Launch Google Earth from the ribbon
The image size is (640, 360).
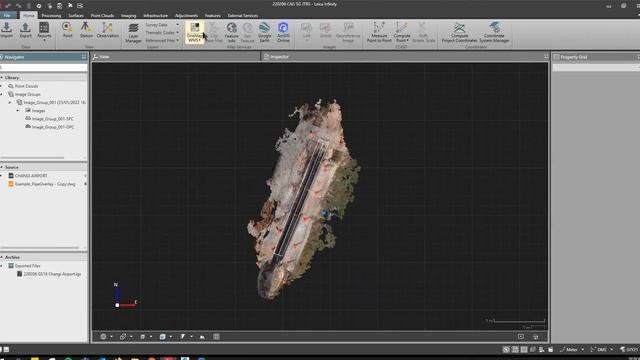click(x=264, y=33)
